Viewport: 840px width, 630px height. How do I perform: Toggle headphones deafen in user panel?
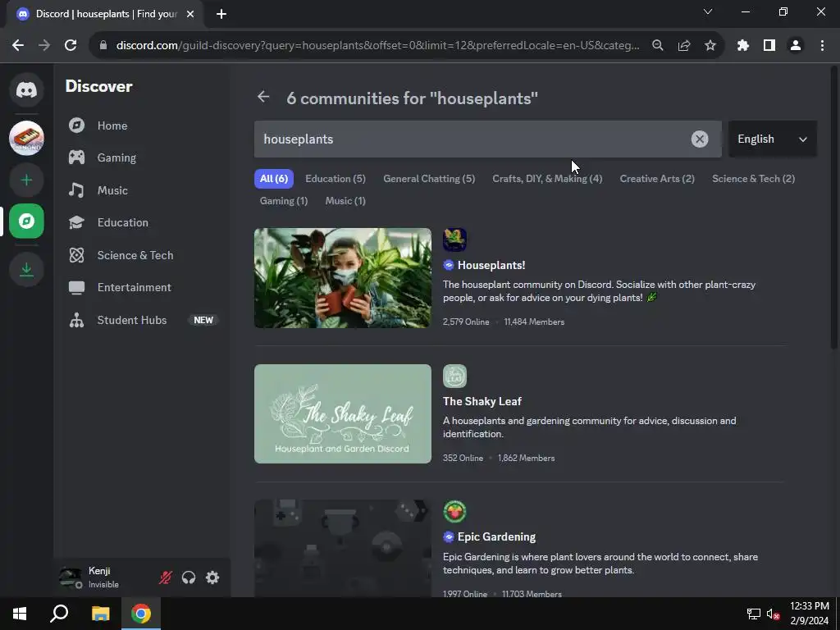click(x=189, y=577)
